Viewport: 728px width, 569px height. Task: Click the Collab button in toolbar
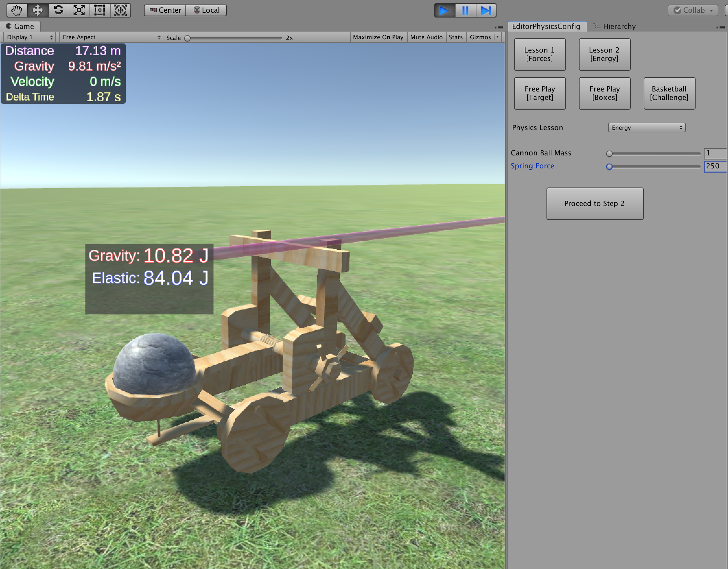[694, 9]
